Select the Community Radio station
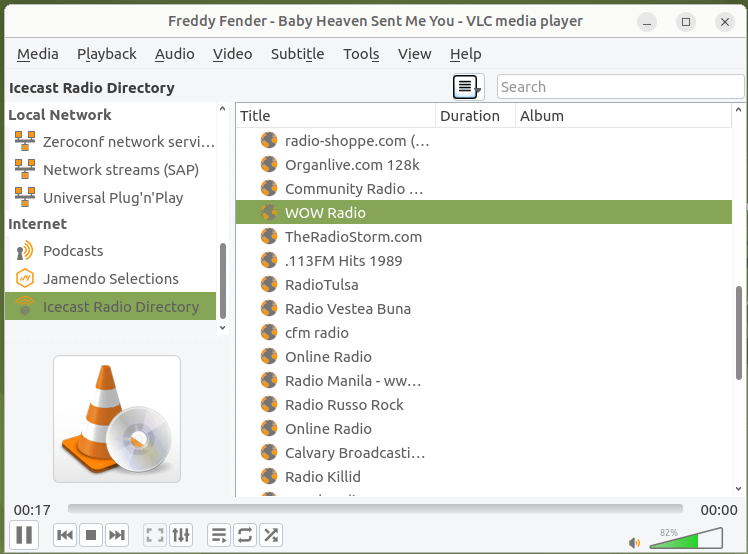The height and width of the screenshot is (554, 748). pos(484,188)
